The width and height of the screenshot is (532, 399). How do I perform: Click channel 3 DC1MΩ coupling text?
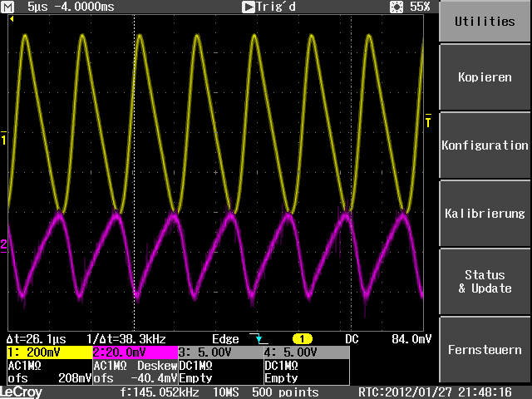click(196, 366)
